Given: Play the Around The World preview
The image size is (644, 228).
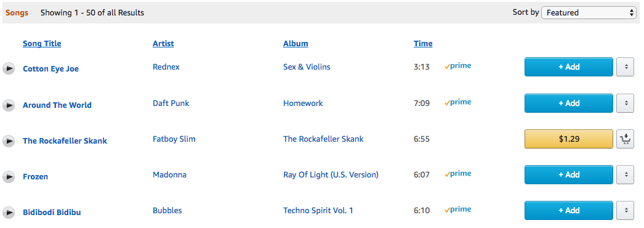Looking at the screenshot, I should (9, 105).
